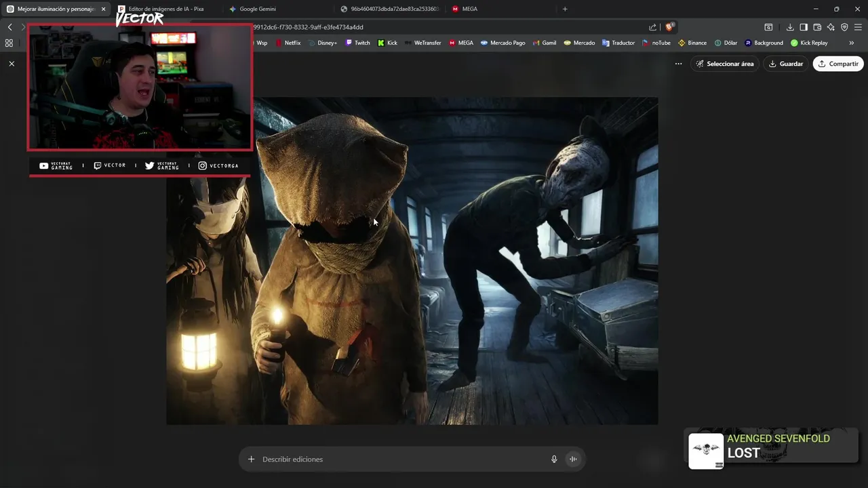The height and width of the screenshot is (488, 868).
Task: Click the Guardar button
Action: pyautogui.click(x=786, y=64)
